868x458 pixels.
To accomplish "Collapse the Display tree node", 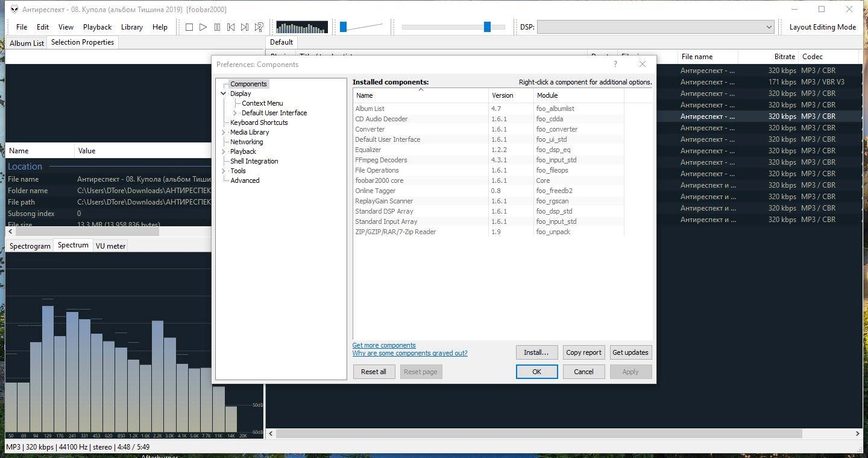I will point(224,94).
